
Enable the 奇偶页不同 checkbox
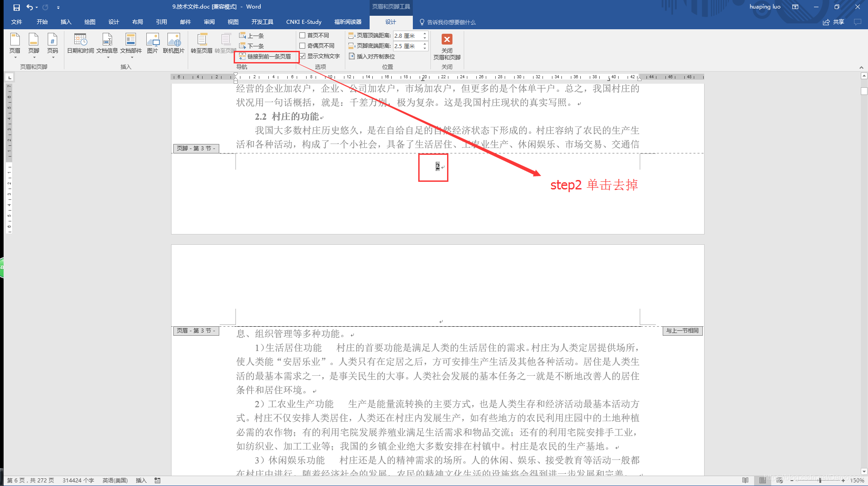[303, 45]
